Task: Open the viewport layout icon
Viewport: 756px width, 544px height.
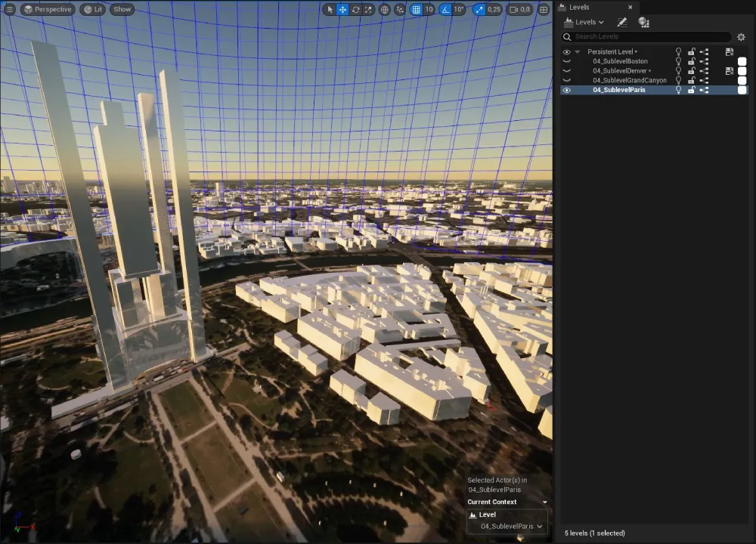Action: click(x=544, y=10)
